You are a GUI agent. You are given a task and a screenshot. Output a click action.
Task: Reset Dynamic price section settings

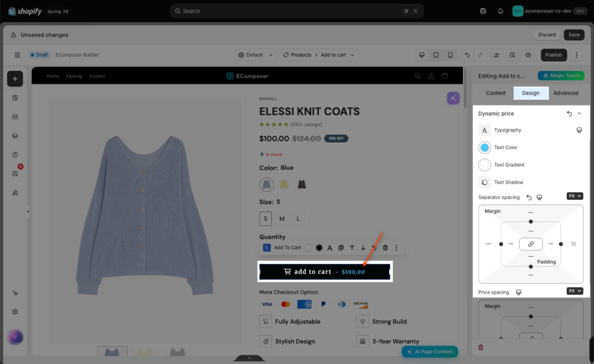[x=569, y=114]
